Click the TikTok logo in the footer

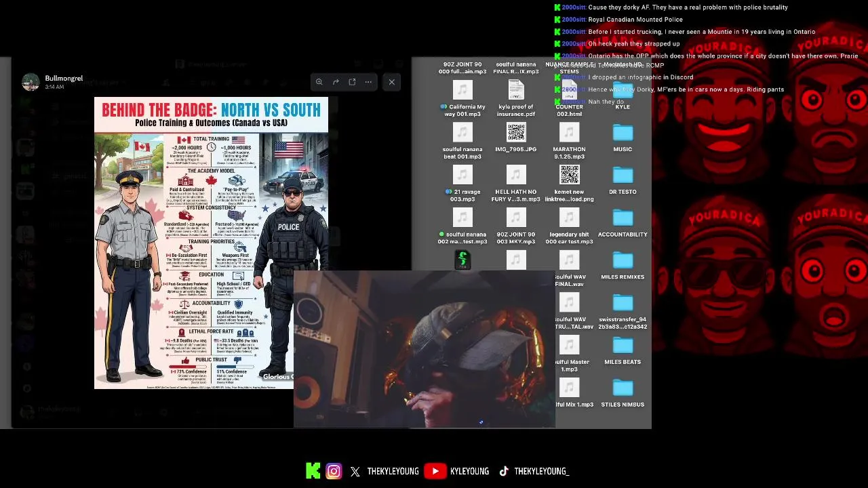click(504, 471)
